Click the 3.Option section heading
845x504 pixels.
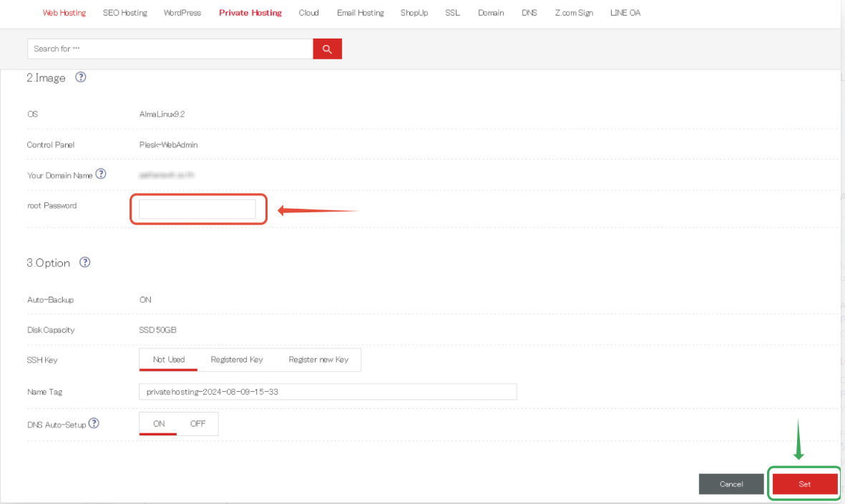49,263
